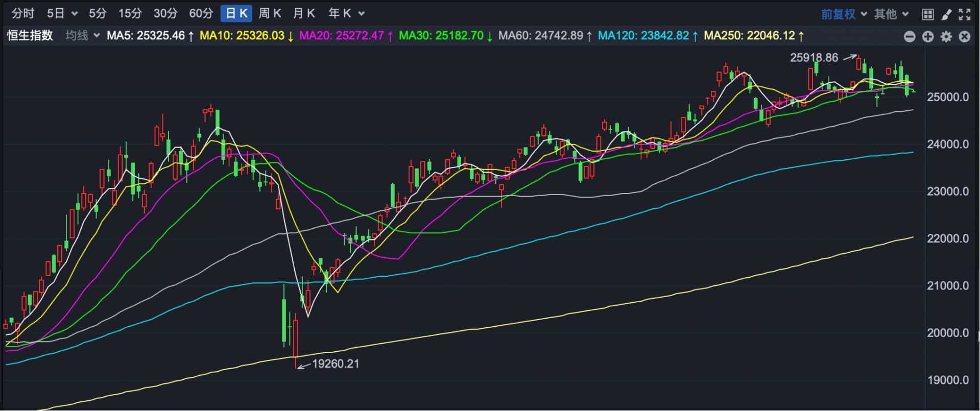Select the 60分 timeframe

(201, 14)
